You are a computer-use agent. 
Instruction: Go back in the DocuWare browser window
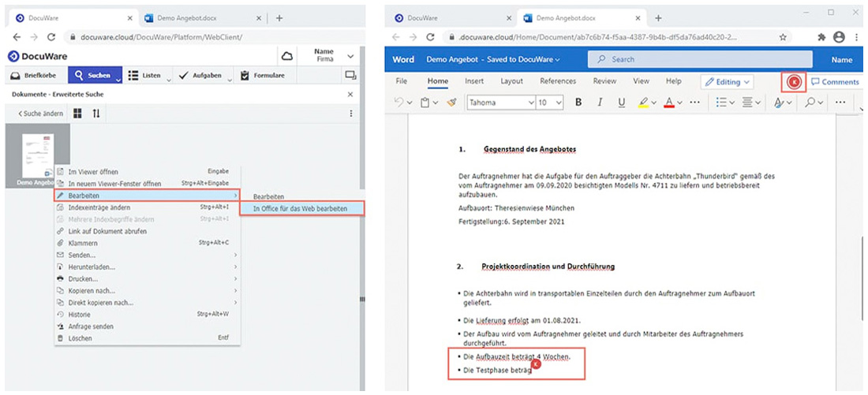tap(17, 37)
